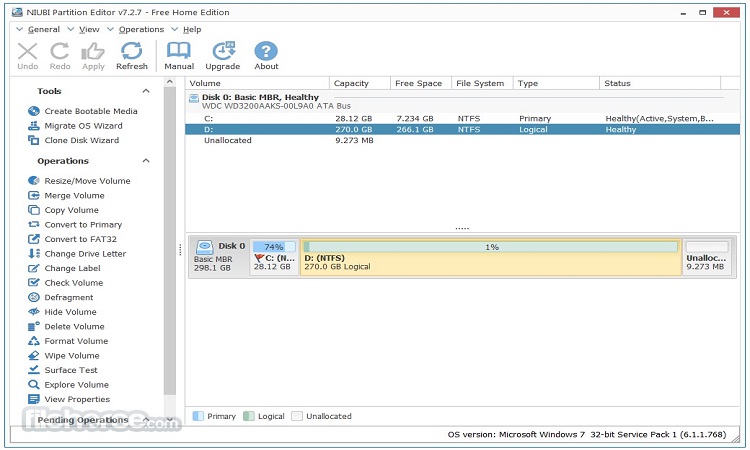Open the Operations menu
The height and width of the screenshot is (450, 750).
point(141,29)
